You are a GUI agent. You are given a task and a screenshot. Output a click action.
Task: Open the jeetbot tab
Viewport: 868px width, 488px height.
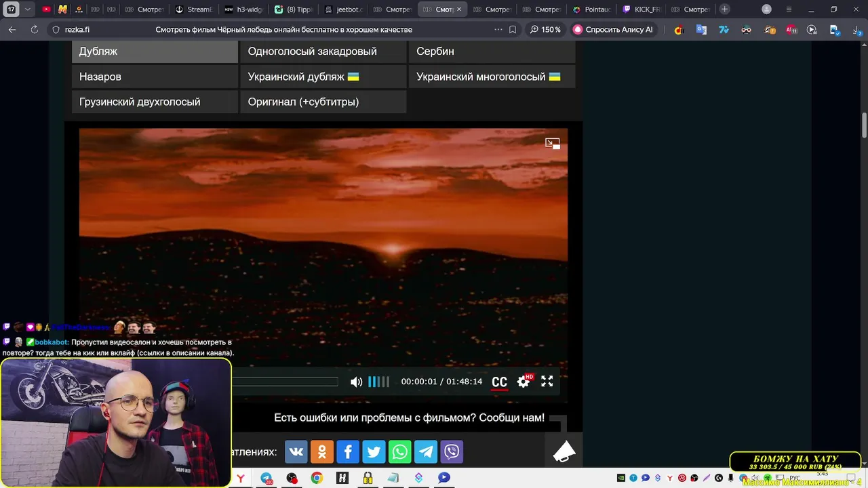click(344, 9)
